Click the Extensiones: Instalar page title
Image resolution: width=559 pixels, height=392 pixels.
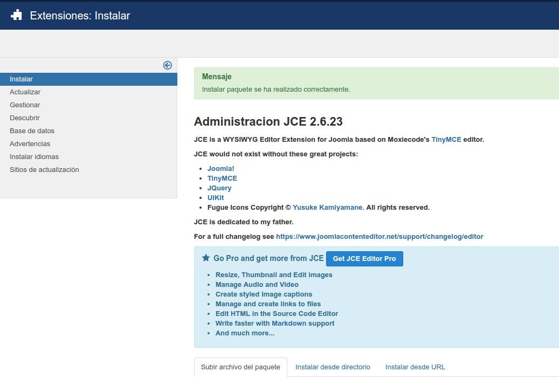click(80, 15)
